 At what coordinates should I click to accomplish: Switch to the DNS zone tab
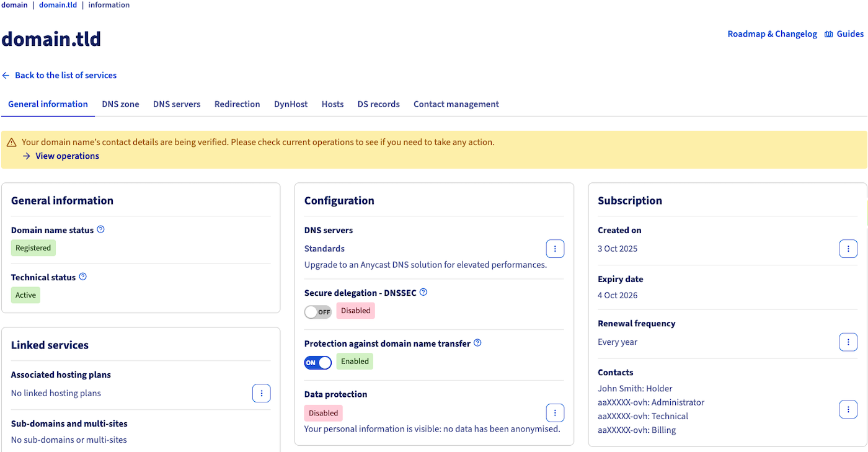[x=120, y=104]
